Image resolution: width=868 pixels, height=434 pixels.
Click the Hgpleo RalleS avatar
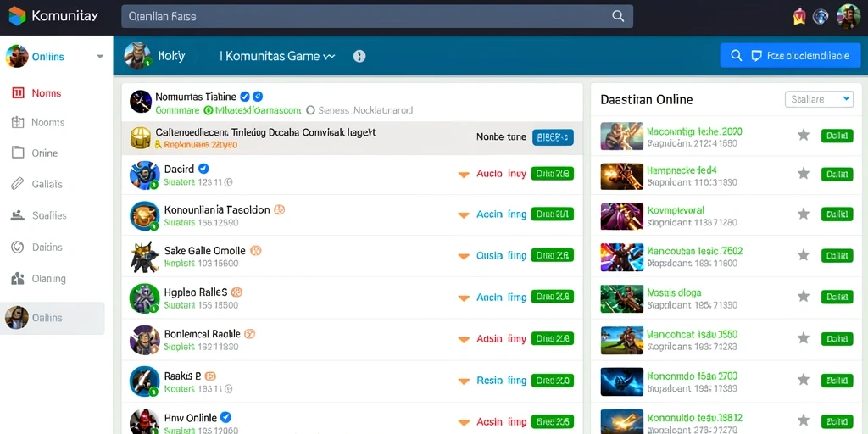[x=144, y=298]
